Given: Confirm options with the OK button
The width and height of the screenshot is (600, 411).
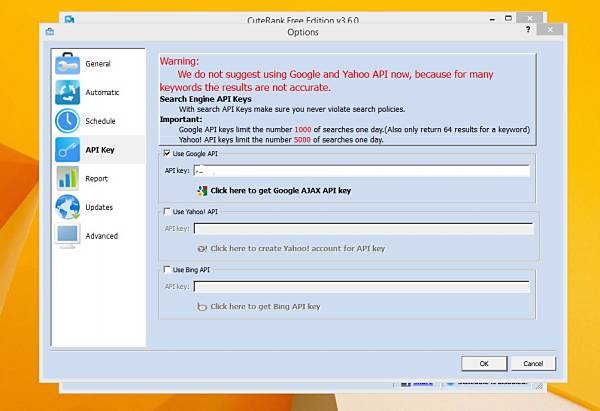Looking at the screenshot, I should click(484, 364).
